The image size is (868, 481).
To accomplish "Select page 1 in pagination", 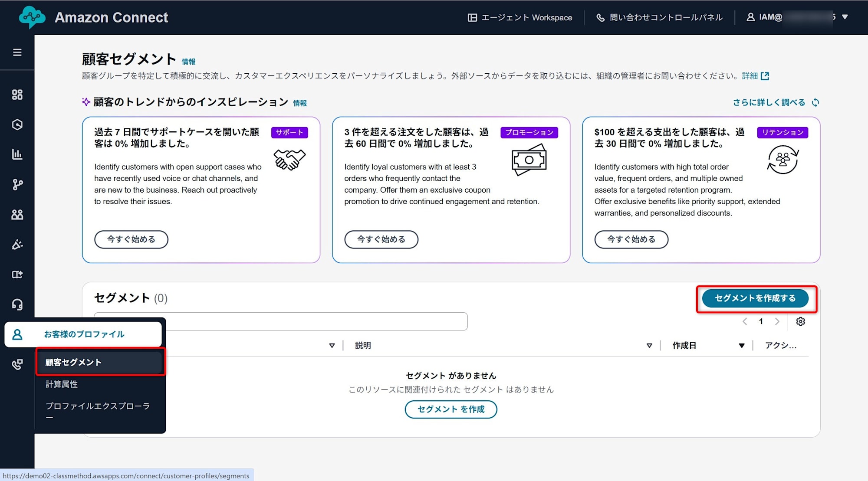I will point(761,321).
